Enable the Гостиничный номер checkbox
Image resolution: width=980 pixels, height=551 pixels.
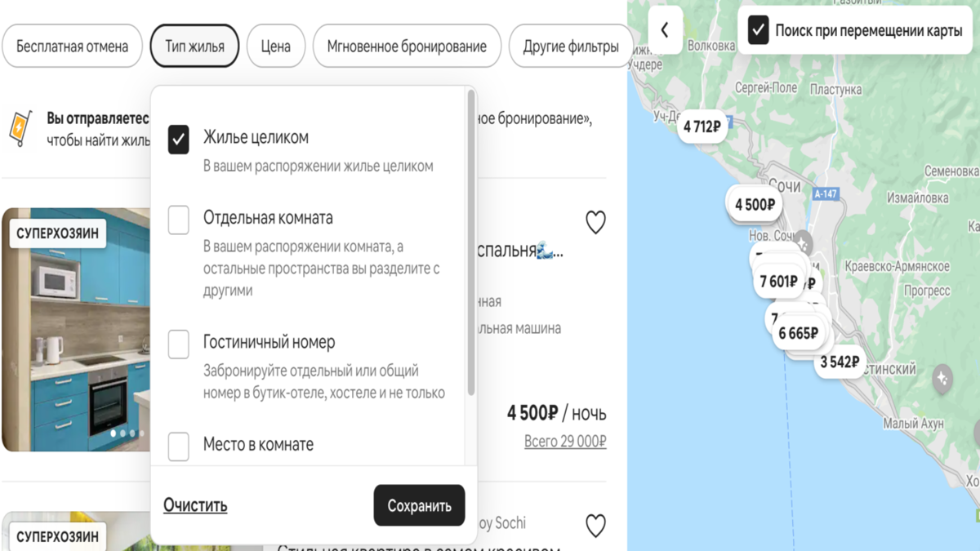[x=178, y=344]
